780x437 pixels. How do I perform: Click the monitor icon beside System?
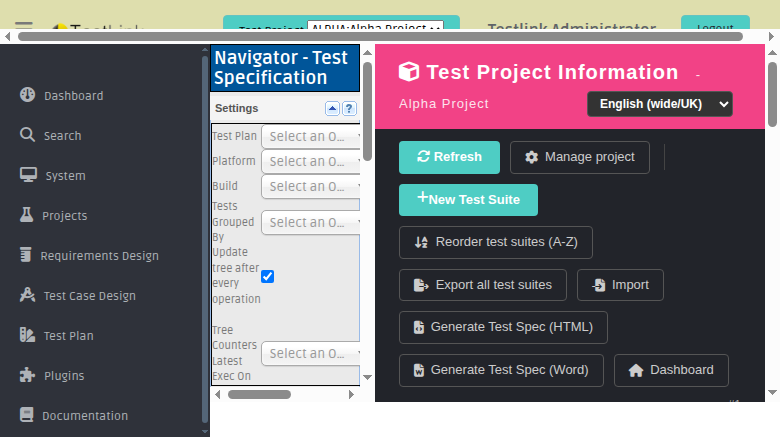pyautogui.click(x=28, y=175)
